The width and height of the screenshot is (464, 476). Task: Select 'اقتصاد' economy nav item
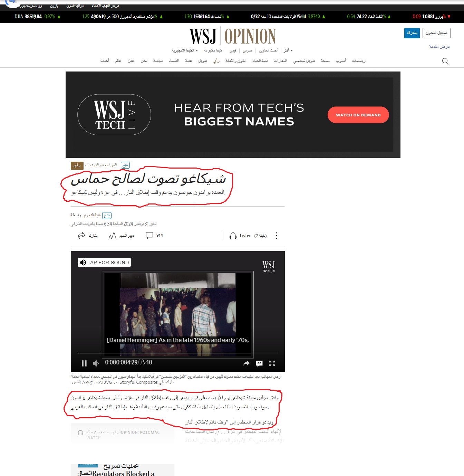(174, 61)
